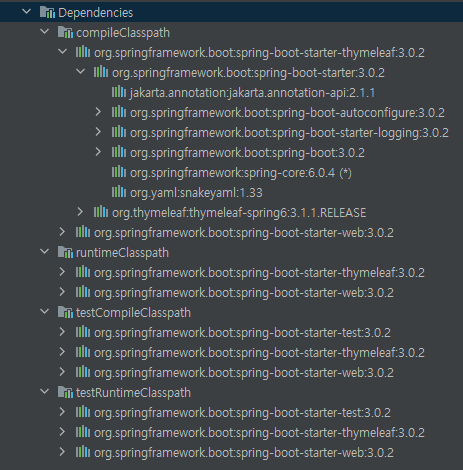This screenshot has width=463, height=470.
Task: Expand starter-web arrow under testRuntimeClasspath
Action: pyautogui.click(x=62, y=452)
